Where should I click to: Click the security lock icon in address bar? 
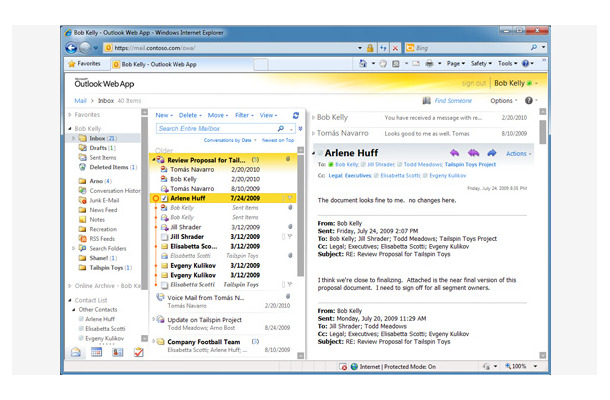point(370,48)
